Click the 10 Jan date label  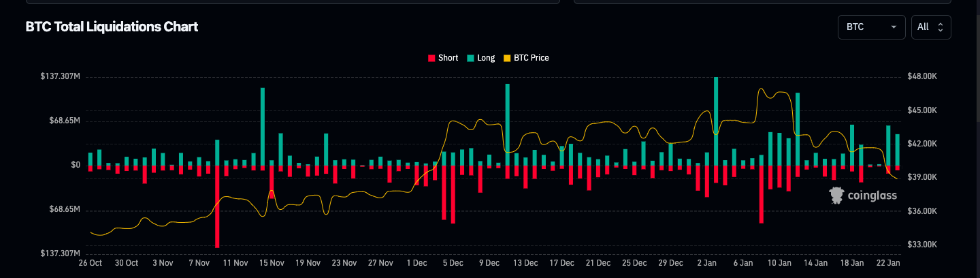[779, 262]
